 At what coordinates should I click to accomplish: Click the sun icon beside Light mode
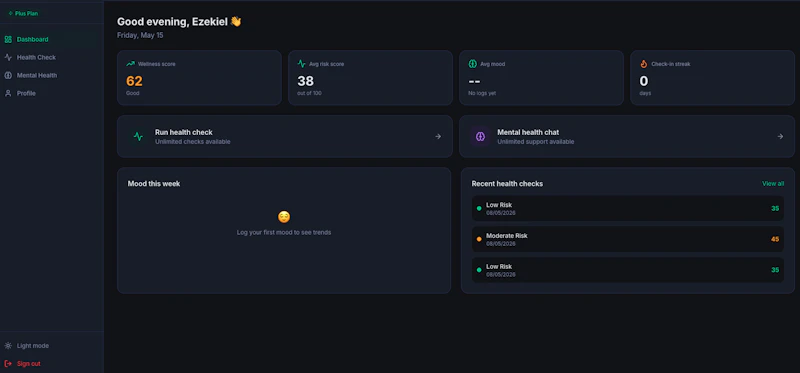pyautogui.click(x=8, y=345)
